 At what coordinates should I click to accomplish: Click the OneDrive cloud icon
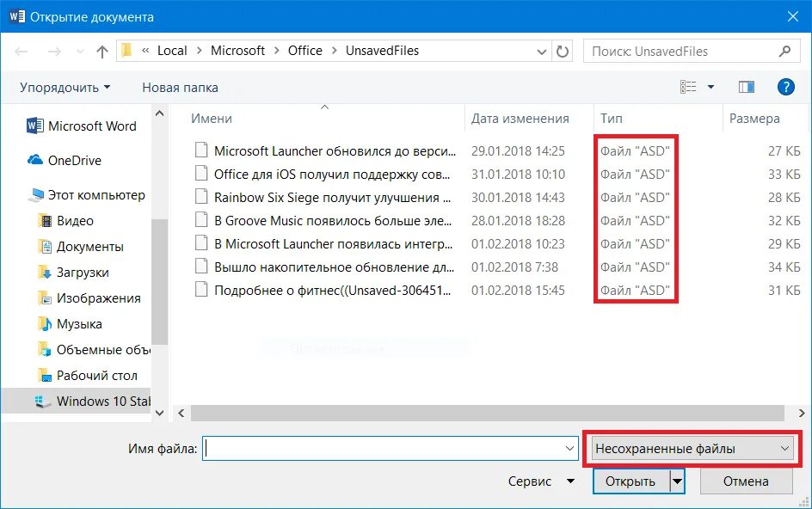point(35,160)
